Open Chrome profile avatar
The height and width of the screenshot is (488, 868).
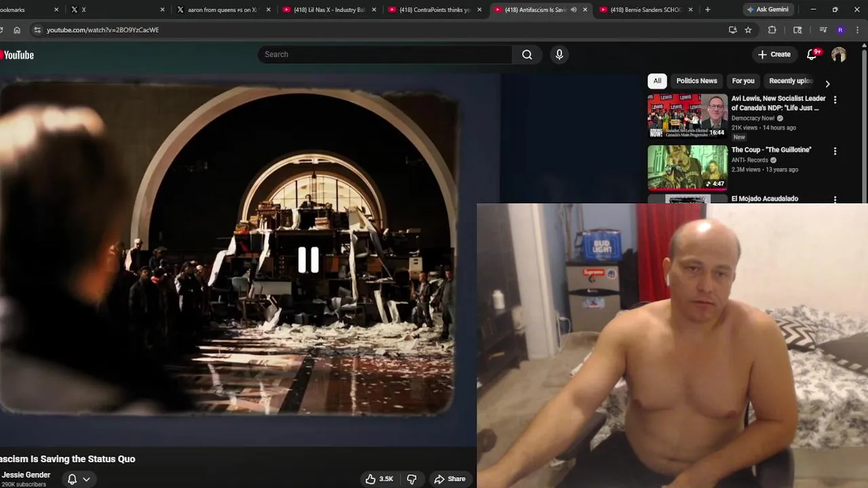point(840,30)
